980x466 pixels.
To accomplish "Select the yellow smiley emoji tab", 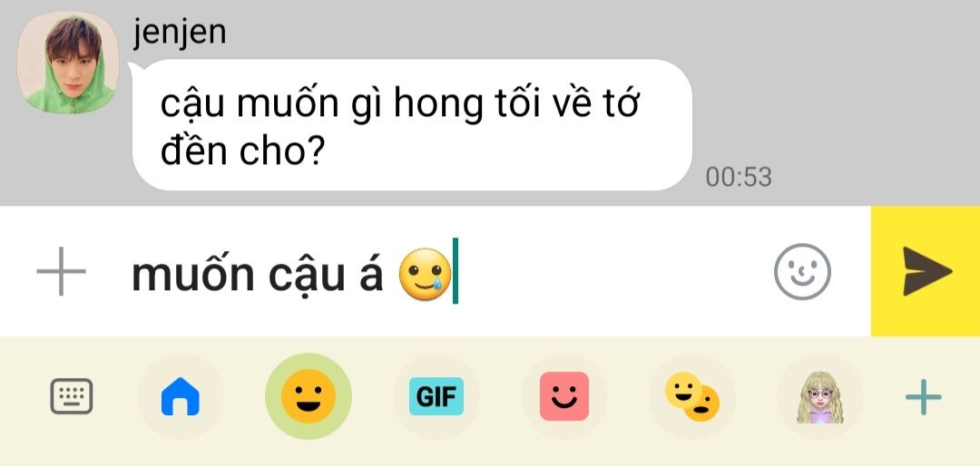I will 309,396.
